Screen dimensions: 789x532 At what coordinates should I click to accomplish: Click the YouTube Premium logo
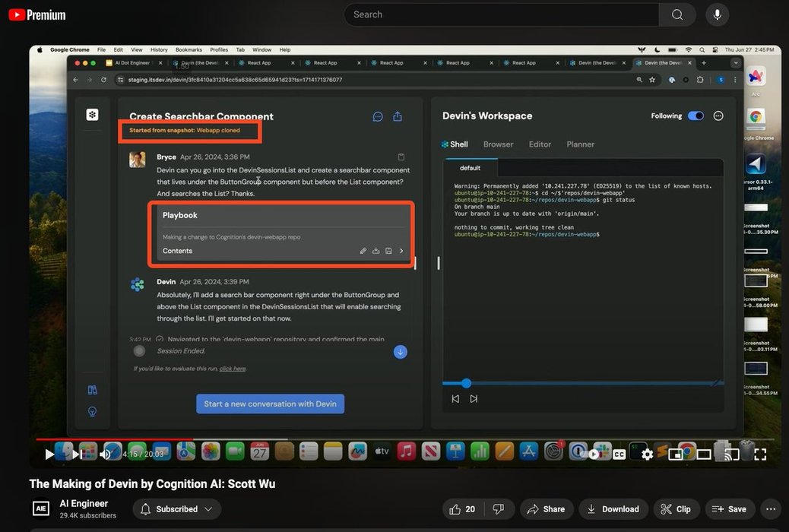point(36,14)
